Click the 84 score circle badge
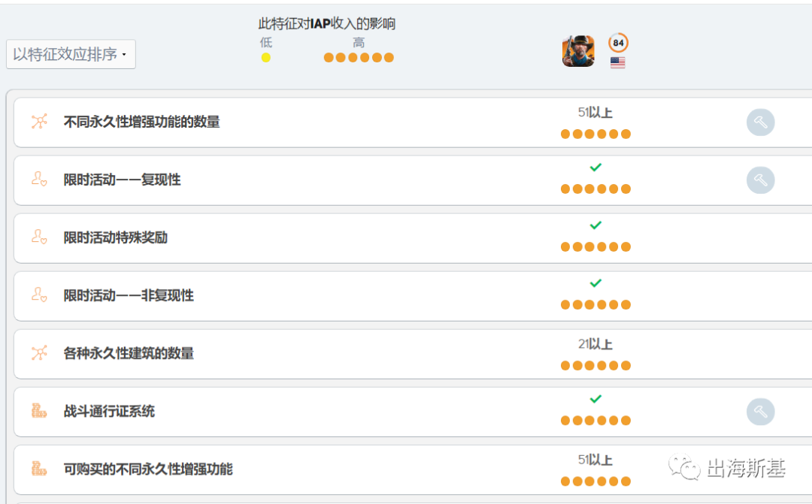Screen dimensions: 812x504 pyautogui.click(x=618, y=43)
